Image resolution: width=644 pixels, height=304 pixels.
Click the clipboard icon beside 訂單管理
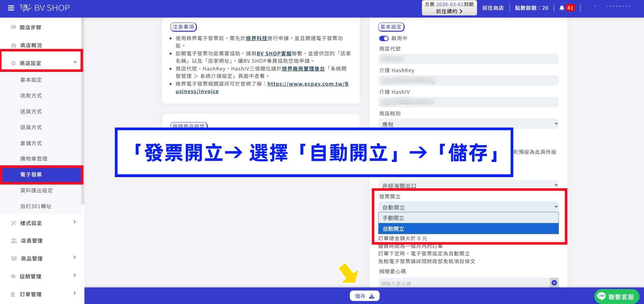[x=13, y=294]
